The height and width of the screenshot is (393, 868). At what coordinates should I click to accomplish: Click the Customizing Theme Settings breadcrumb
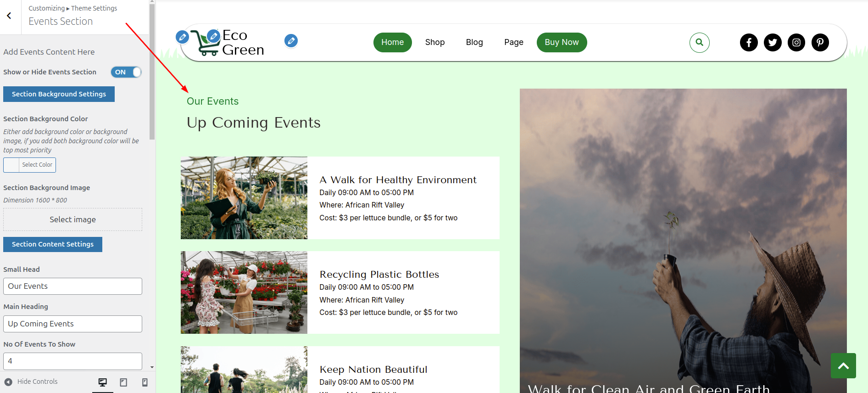[72, 8]
